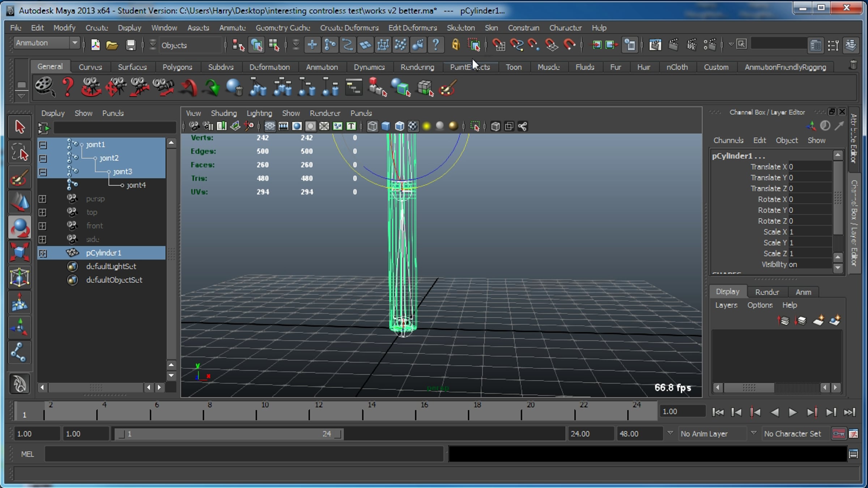Expand the pCylinder1 node in outliner
868x488 pixels.
pyautogui.click(x=43, y=253)
